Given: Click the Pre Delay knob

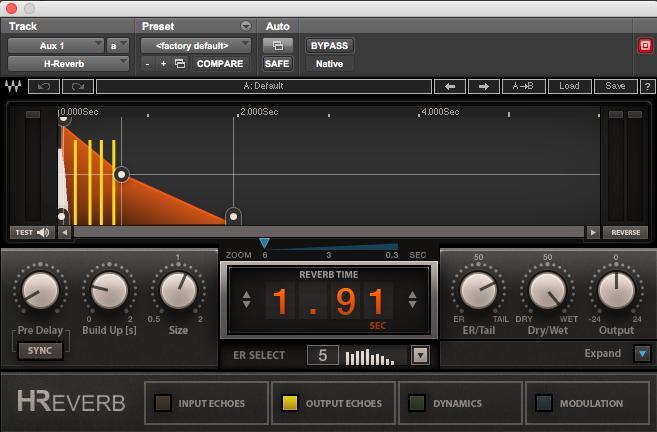Looking at the screenshot, I should [40, 290].
